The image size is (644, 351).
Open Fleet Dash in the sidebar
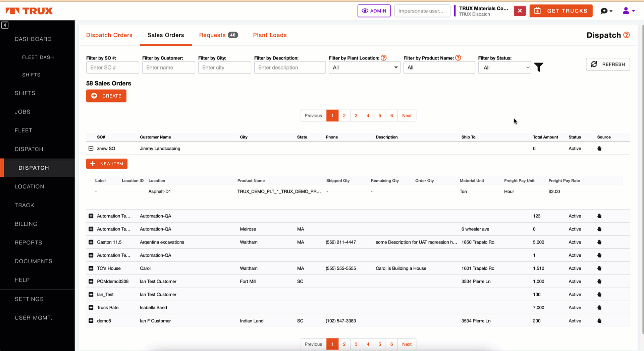point(38,57)
